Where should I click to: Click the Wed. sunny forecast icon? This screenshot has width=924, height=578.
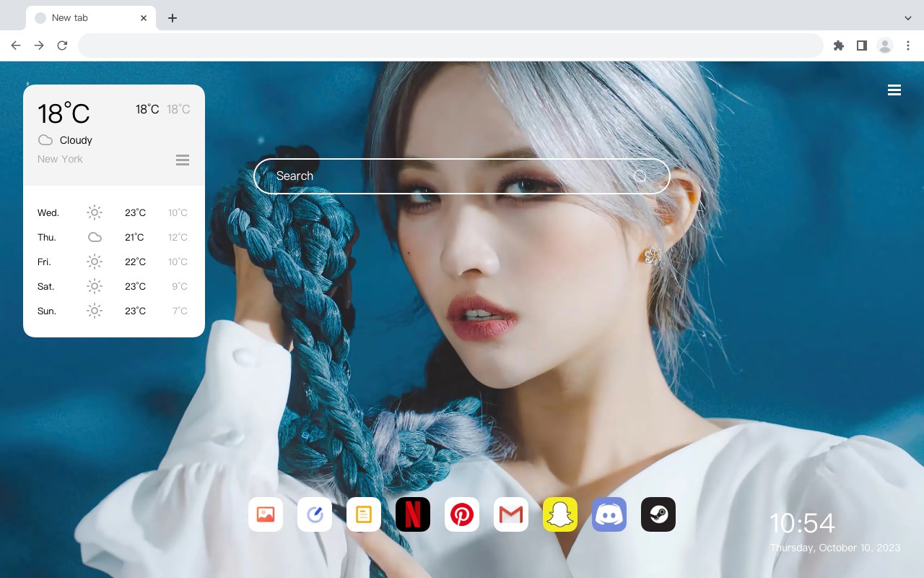[95, 212]
